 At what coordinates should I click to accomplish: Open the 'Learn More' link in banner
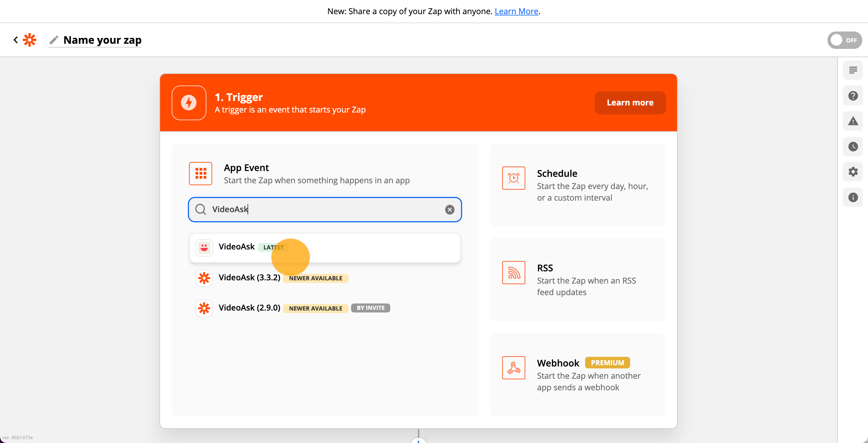pyautogui.click(x=516, y=11)
